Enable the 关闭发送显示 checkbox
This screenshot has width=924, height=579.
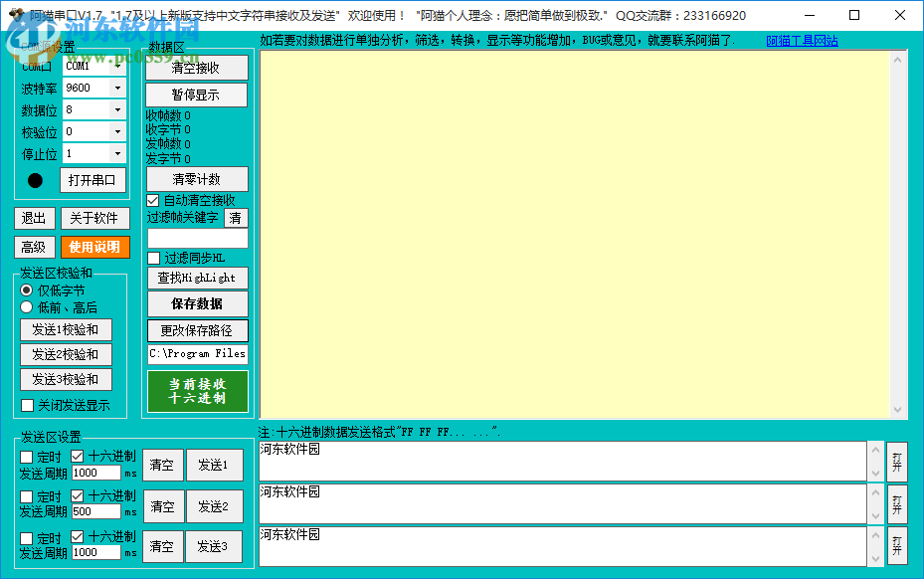[x=26, y=405]
